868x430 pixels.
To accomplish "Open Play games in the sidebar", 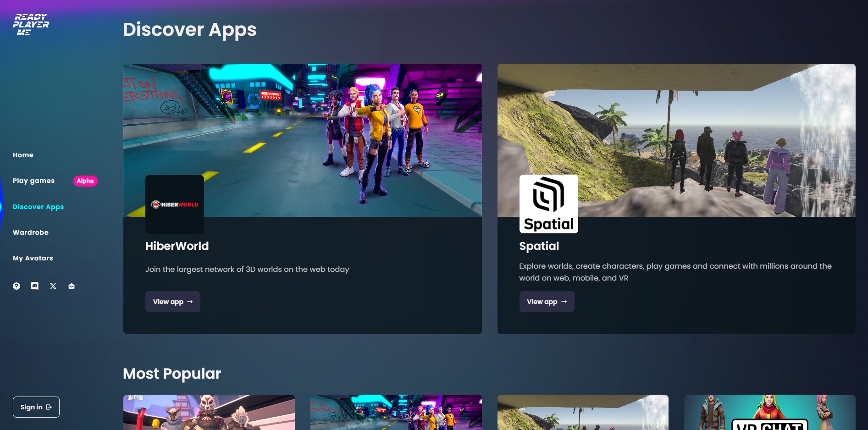I will pos(33,181).
